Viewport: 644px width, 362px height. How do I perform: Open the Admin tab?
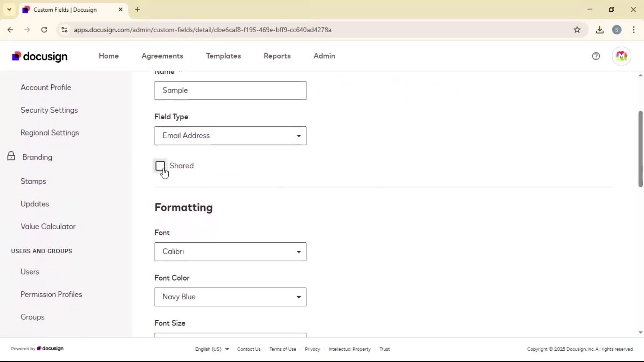point(324,56)
